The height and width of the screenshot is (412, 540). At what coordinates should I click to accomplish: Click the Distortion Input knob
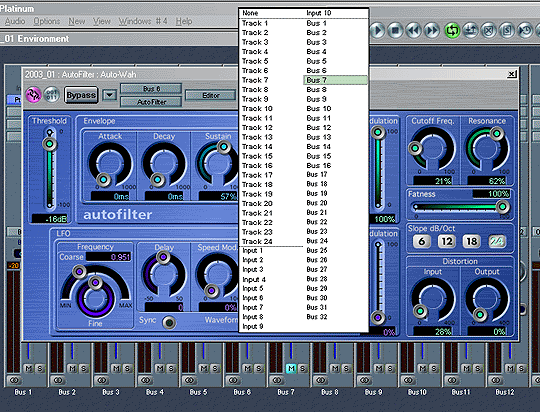[433, 299]
